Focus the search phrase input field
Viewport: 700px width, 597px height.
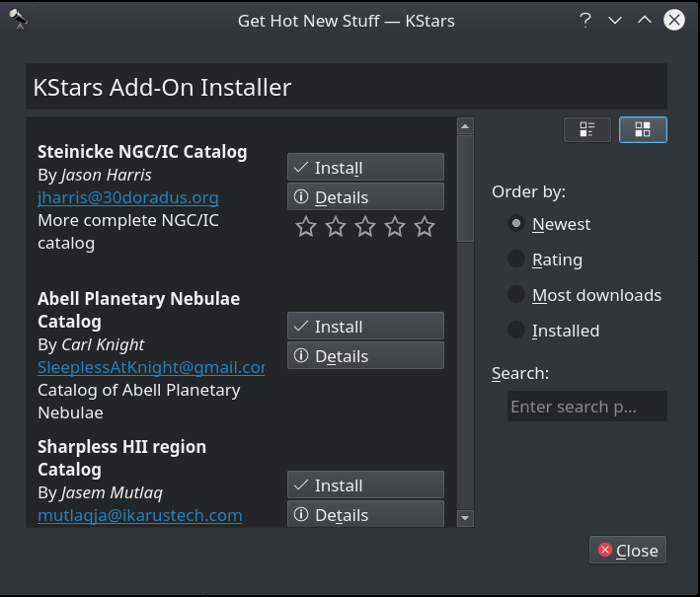(x=587, y=406)
